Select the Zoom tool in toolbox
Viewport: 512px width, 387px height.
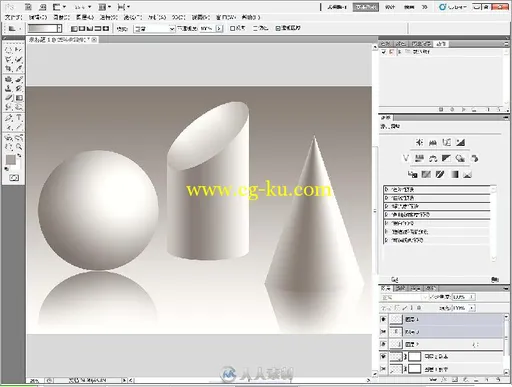click(18, 147)
